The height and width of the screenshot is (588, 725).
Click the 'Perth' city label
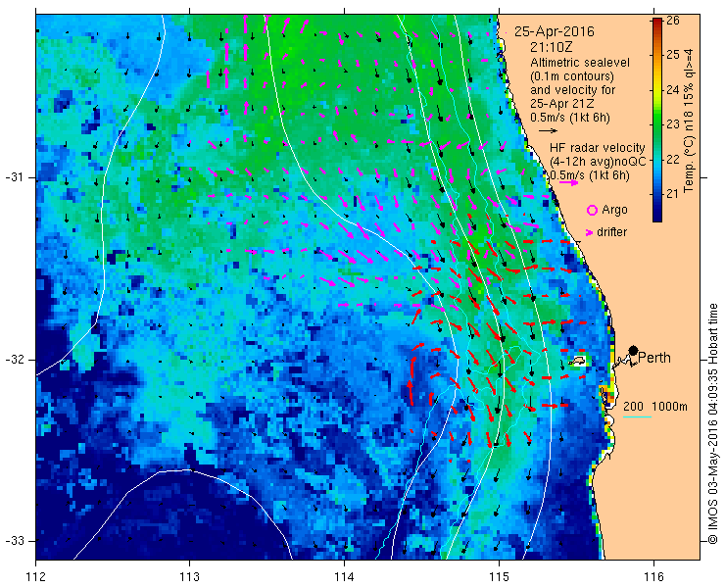pyautogui.click(x=654, y=358)
